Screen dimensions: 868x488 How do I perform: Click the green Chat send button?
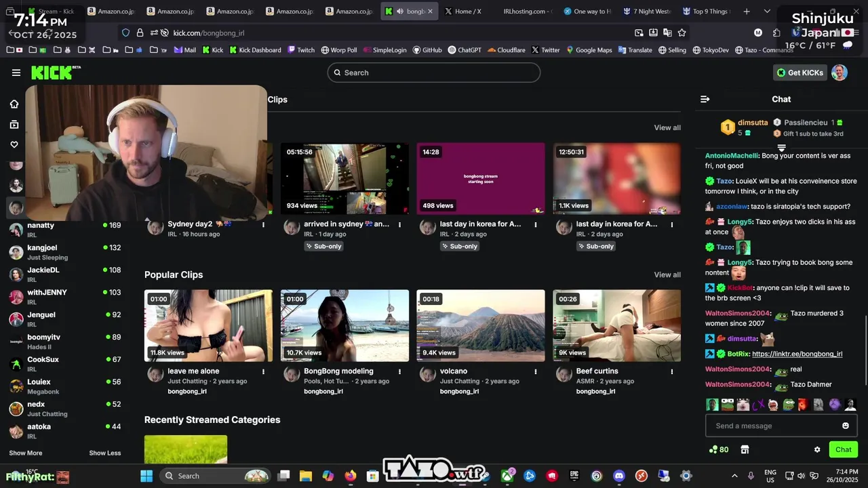843,449
